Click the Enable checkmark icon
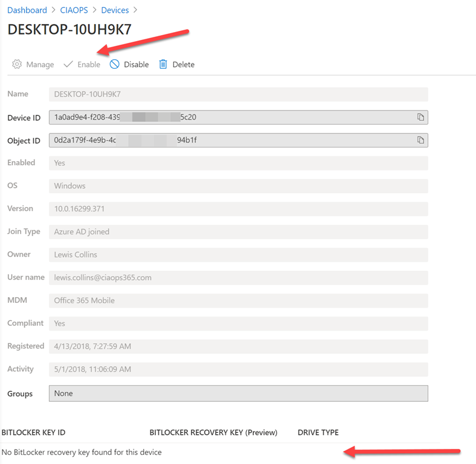 (68, 64)
